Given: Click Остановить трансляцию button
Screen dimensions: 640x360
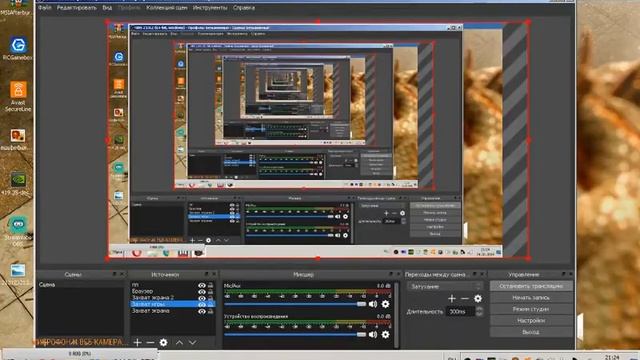Looking at the screenshot, I should coord(531,286).
